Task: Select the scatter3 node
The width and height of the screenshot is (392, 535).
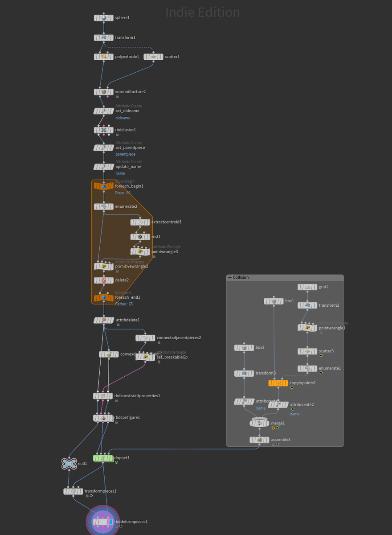Action: 307,351
